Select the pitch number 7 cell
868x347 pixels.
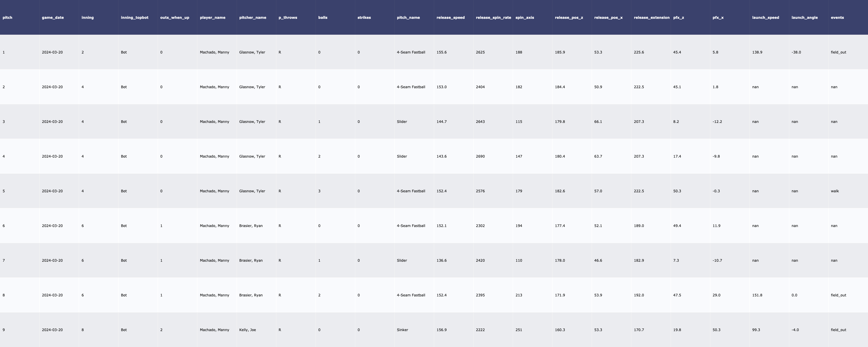[4, 261]
